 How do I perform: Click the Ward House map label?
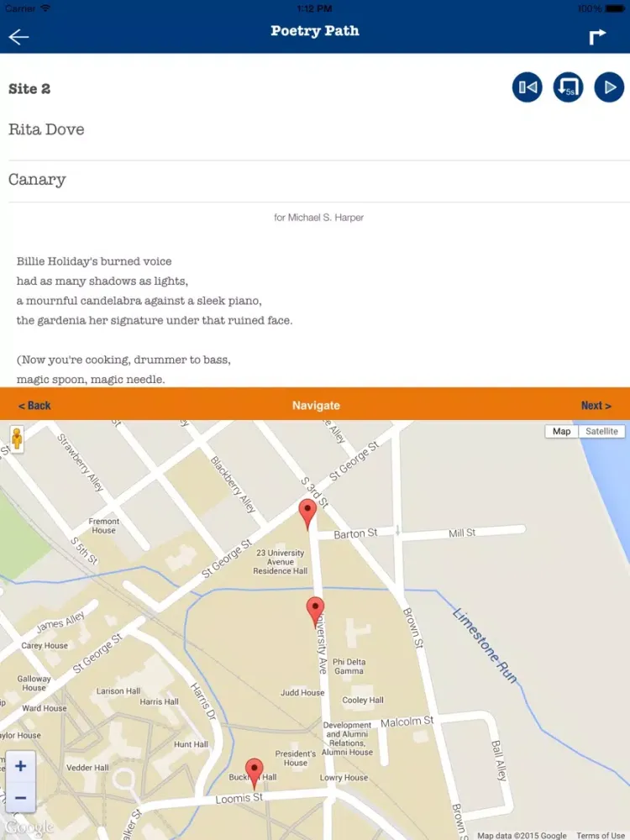click(x=45, y=708)
